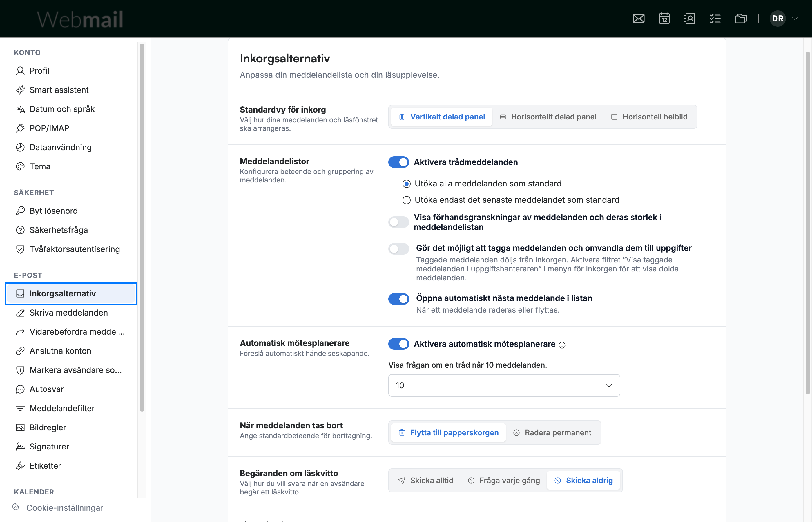Open the thread message count dropdown showing 10
Screen dimensions: 812x522
point(504,385)
